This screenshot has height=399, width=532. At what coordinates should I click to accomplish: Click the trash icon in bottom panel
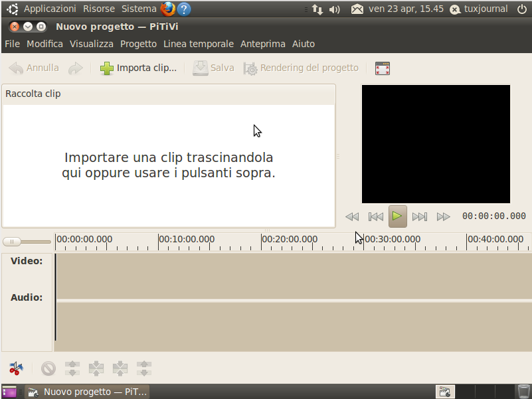tap(523, 392)
